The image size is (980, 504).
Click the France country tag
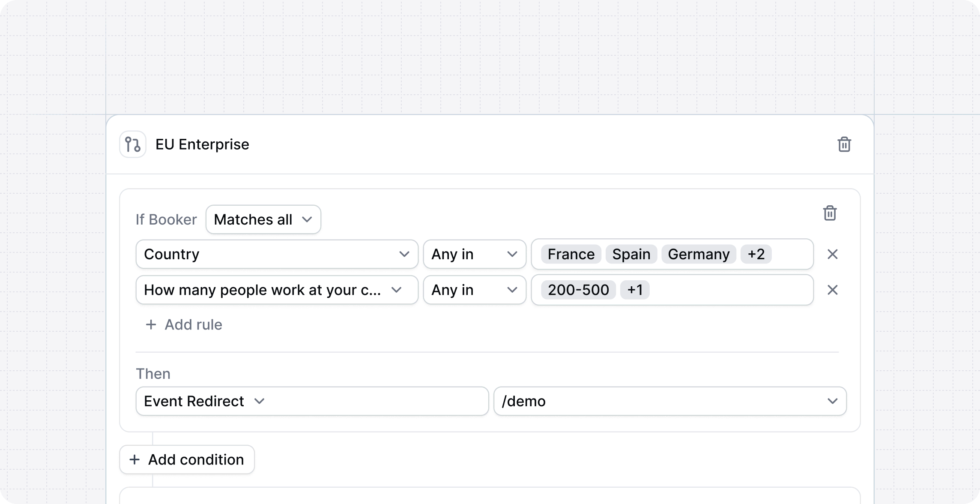(x=571, y=254)
